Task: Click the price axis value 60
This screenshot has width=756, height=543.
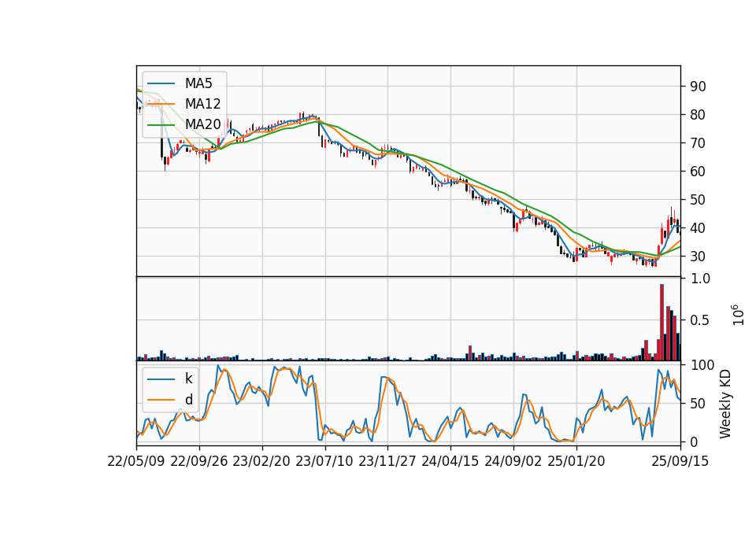Action: coord(698,172)
